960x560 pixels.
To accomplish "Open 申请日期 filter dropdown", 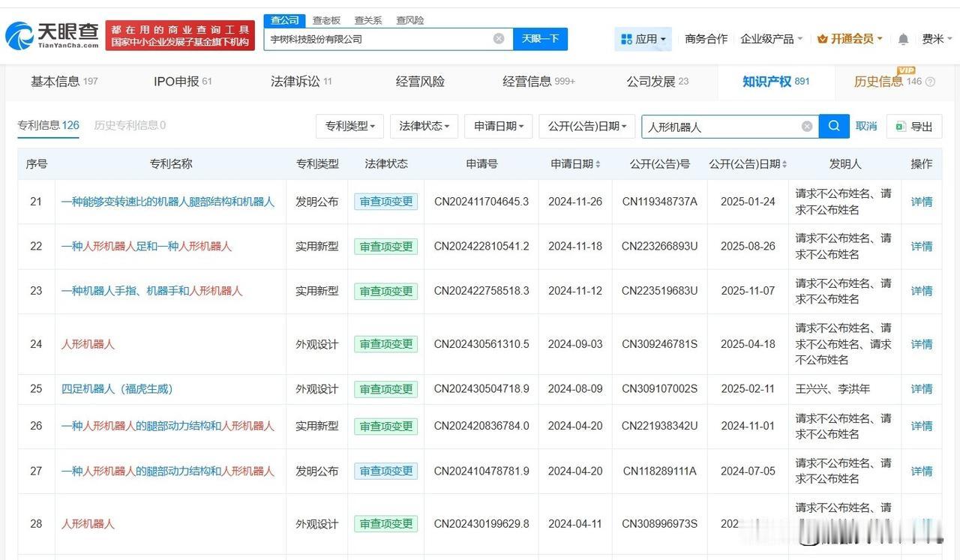I will (499, 126).
